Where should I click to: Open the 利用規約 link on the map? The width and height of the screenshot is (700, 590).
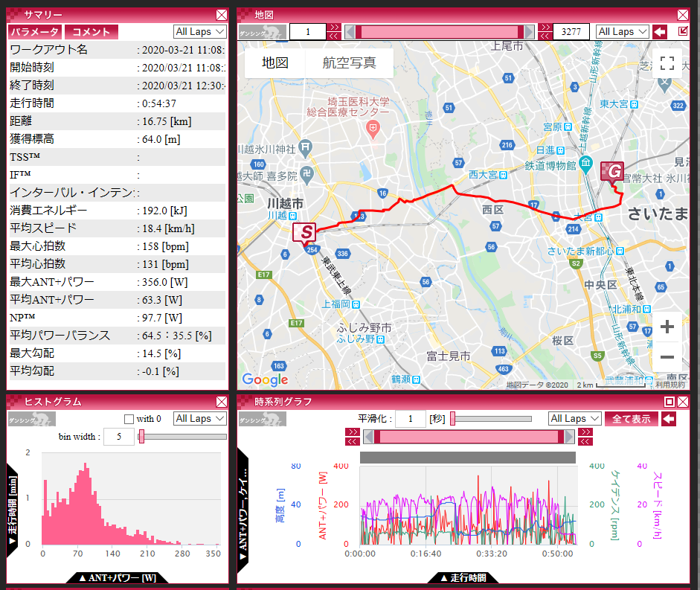point(670,385)
